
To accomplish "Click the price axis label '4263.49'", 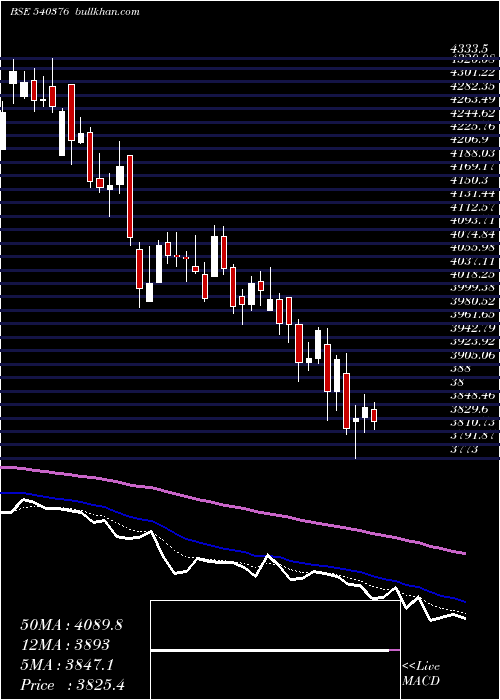I will (x=472, y=99).
